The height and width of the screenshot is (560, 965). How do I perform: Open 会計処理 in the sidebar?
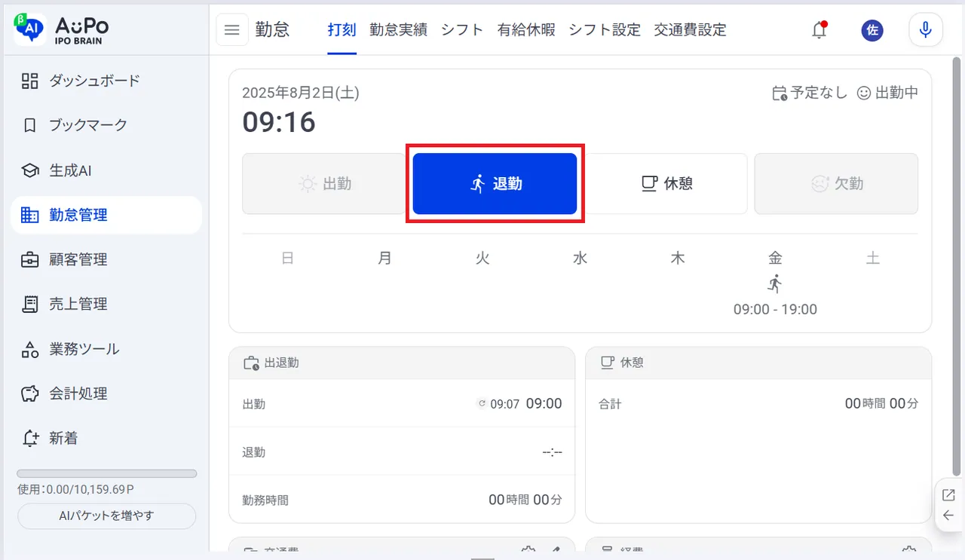tap(106, 393)
